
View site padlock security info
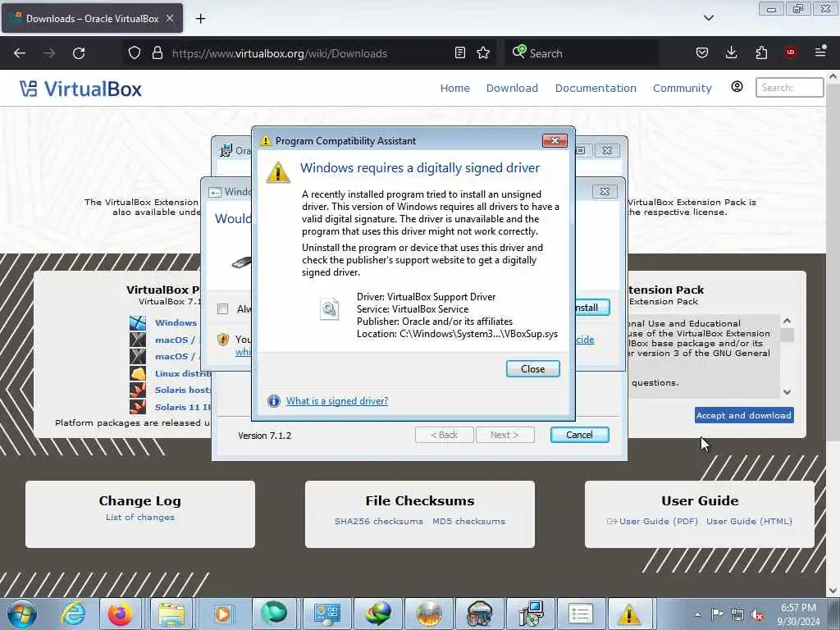click(x=157, y=53)
